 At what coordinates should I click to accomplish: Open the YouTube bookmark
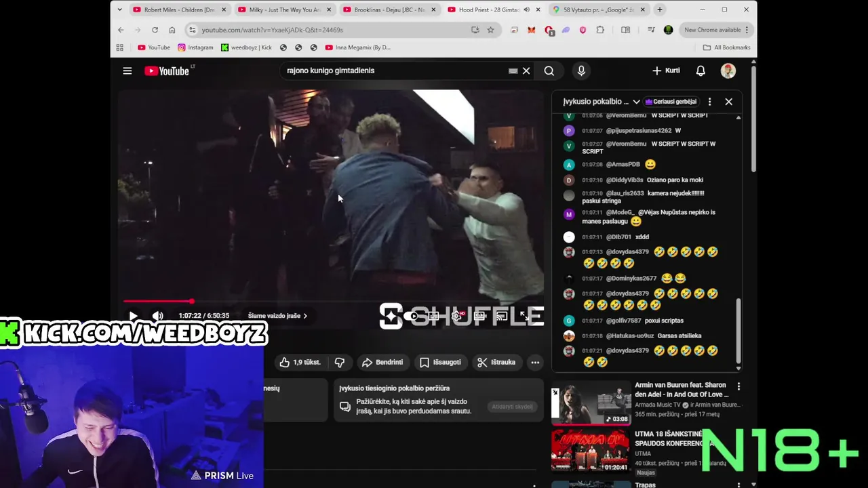(x=154, y=47)
